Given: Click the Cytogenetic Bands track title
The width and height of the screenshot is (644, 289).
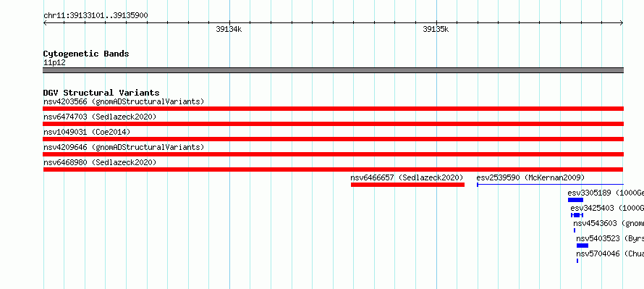Looking at the screenshot, I should (x=86, y=54).
